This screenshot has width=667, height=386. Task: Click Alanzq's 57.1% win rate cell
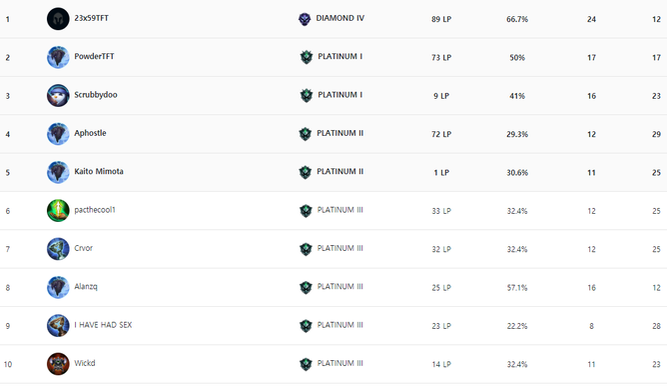point(517,288)
